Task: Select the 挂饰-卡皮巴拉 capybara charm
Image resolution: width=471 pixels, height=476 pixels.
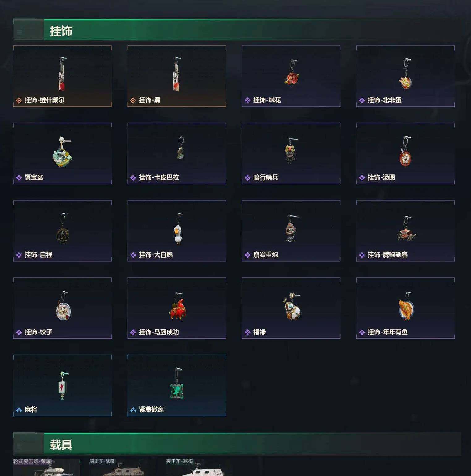Action: click(180, 148)
